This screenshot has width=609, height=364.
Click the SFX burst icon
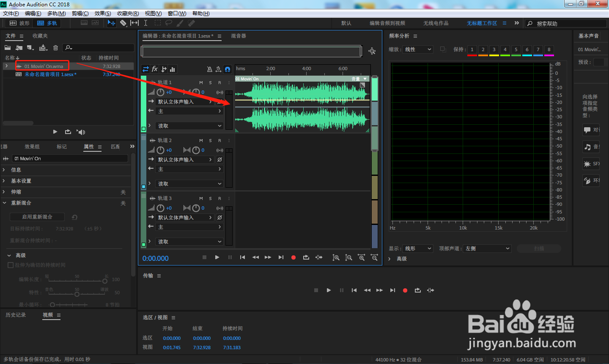(587, 164)
